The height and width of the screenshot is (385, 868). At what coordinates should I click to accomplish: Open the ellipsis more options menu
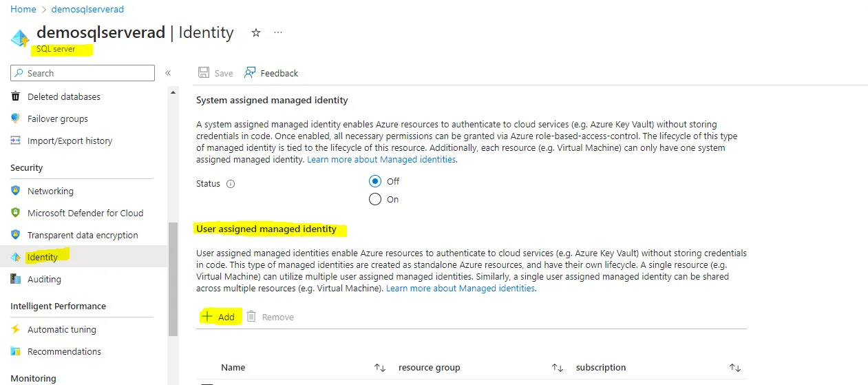278,32
